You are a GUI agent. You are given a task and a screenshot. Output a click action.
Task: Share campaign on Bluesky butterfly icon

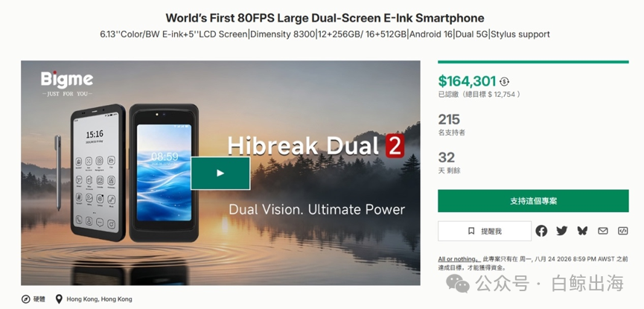point(582,231)
